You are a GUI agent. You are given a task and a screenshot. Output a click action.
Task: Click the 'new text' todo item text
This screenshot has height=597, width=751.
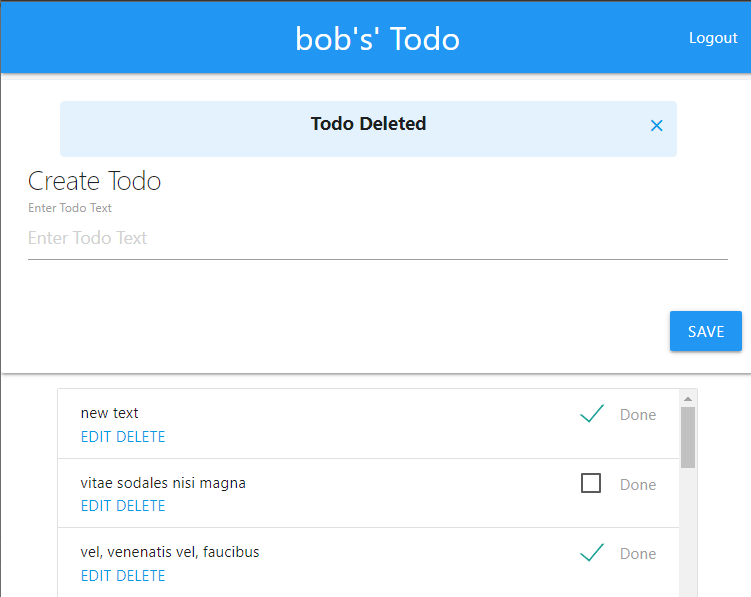point(110,413)
